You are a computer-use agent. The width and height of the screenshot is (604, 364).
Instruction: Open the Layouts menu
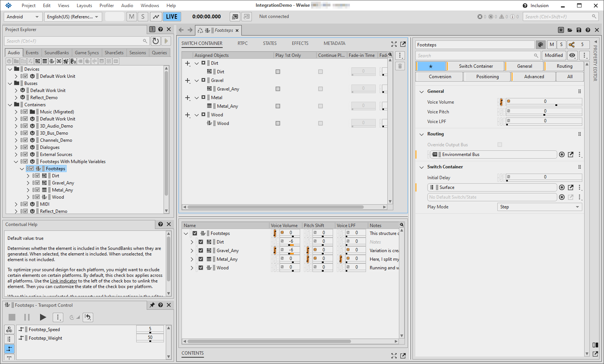[84, 6]
